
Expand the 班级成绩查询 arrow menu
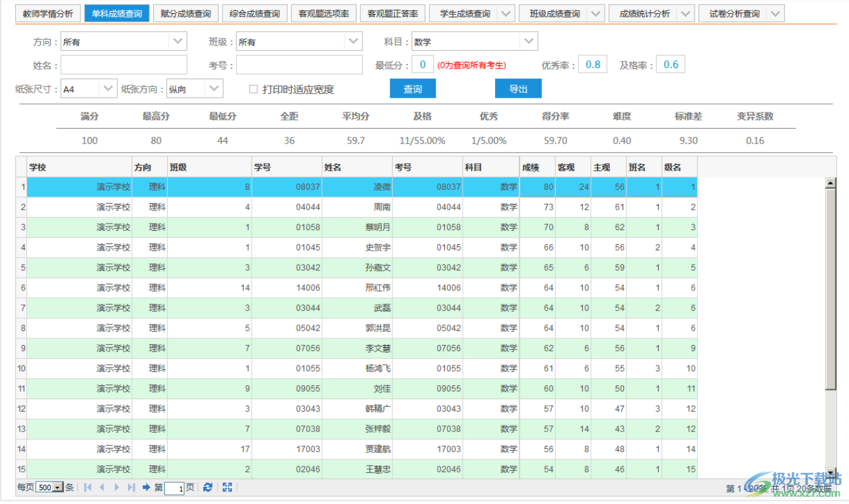coord(596,13)
